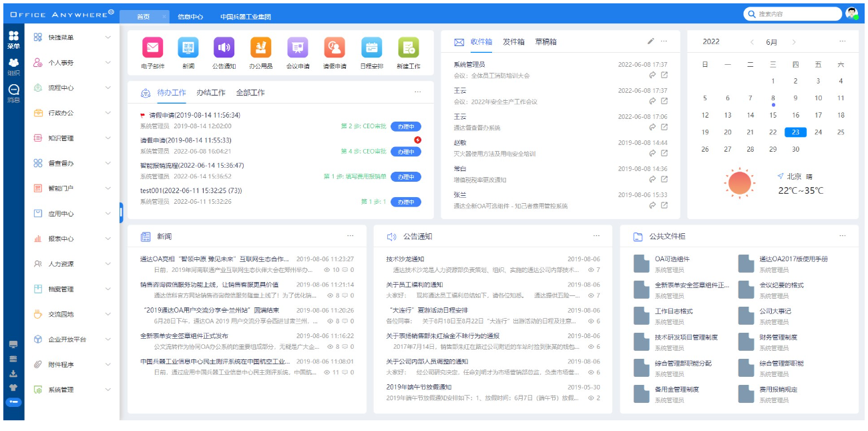Open the 新闻 (news) app icon
868x431 pixels.
188,48
